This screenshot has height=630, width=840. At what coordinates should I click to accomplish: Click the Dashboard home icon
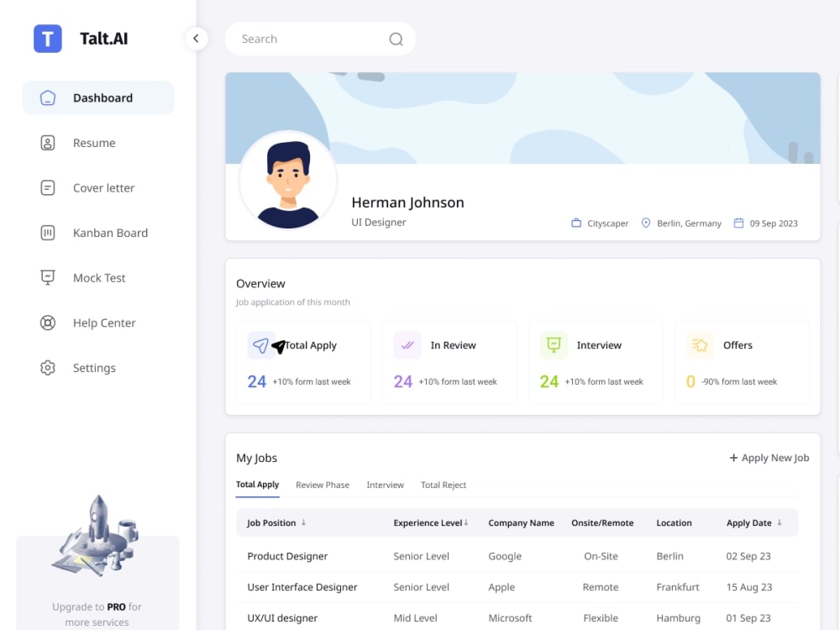click(x=48, y=98)
